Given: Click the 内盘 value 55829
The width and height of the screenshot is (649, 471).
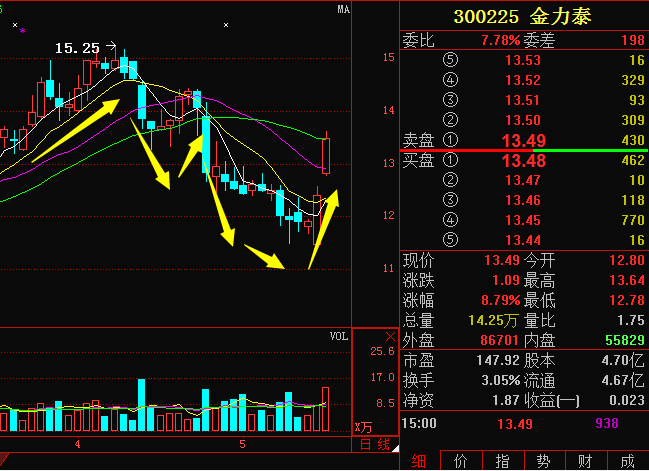Looking at the screenshot, I should [625, 340].
